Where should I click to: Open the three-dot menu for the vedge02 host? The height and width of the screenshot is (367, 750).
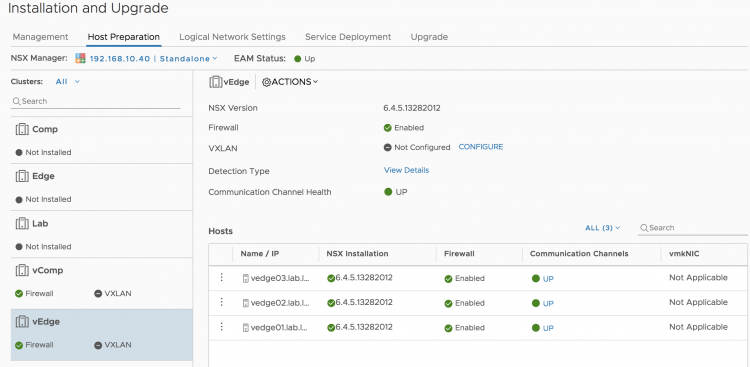[221, 302]
